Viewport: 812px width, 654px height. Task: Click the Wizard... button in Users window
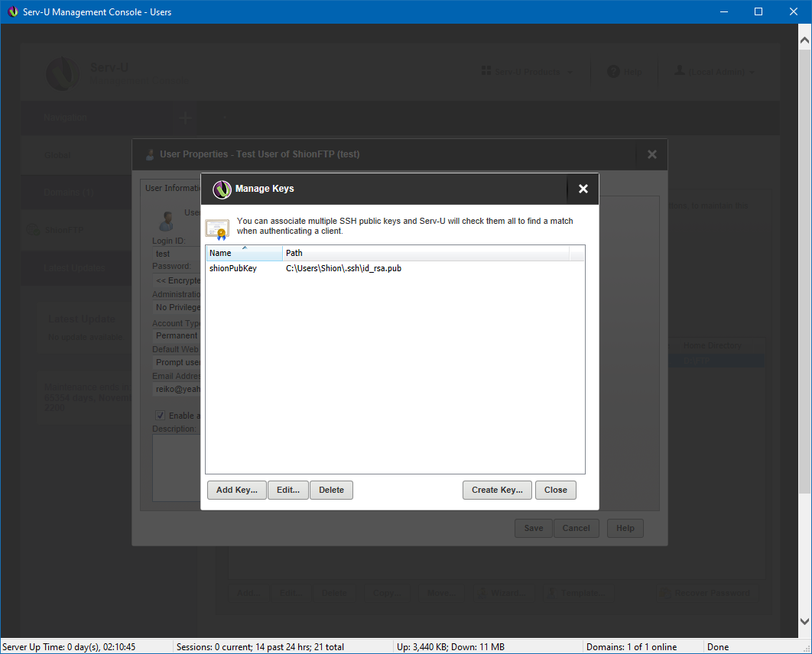[503, 593]
